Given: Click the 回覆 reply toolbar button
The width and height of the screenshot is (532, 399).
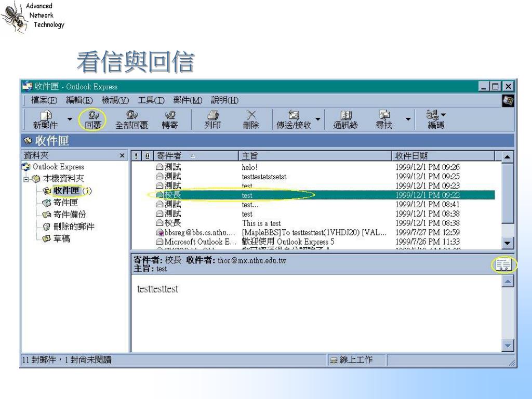Looking at the screenshot, I should [92, 120].
